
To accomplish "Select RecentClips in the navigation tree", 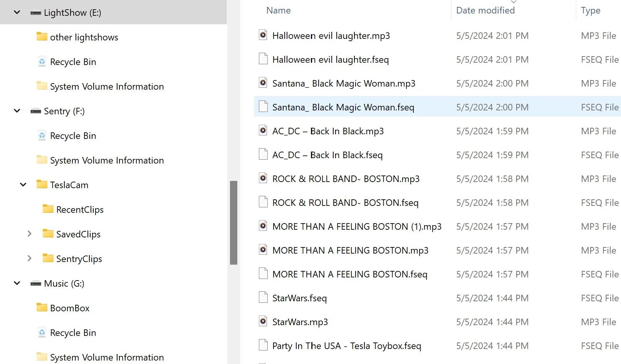I will click(x=80, y=210).
